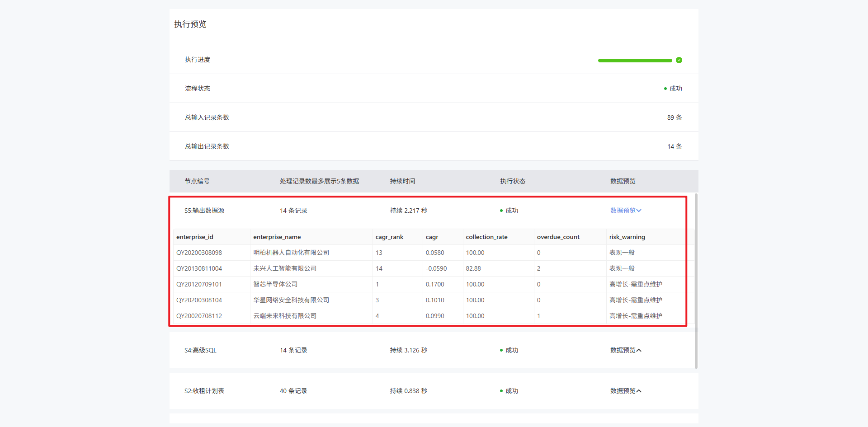Click the S5:输出数据源 node label
The width and height of the screenshot is (868, 427).
[204, 211]
